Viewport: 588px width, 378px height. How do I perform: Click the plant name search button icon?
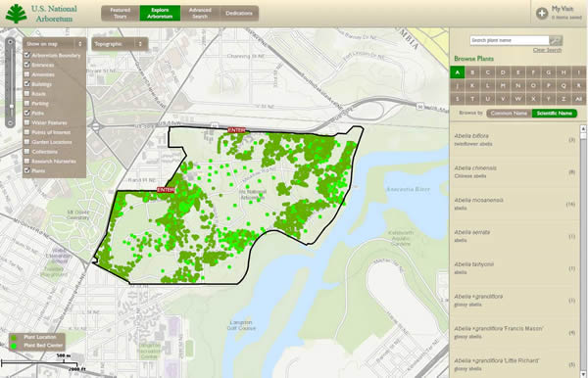click(x=556, y=40)
